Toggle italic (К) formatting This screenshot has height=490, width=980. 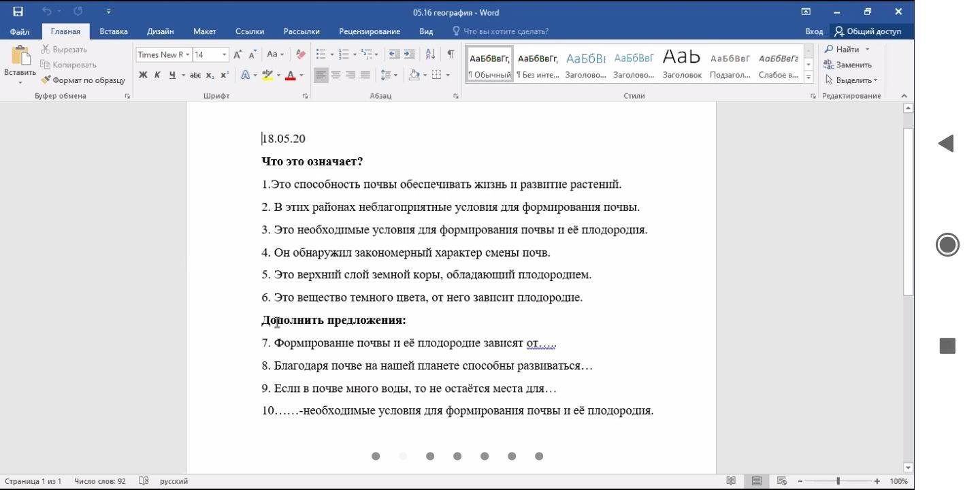157,75
